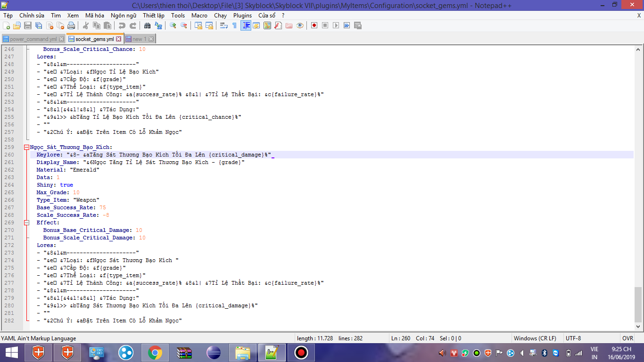Click the Find binoculars icon
644x362 pixels.
[x=147, y=25]
